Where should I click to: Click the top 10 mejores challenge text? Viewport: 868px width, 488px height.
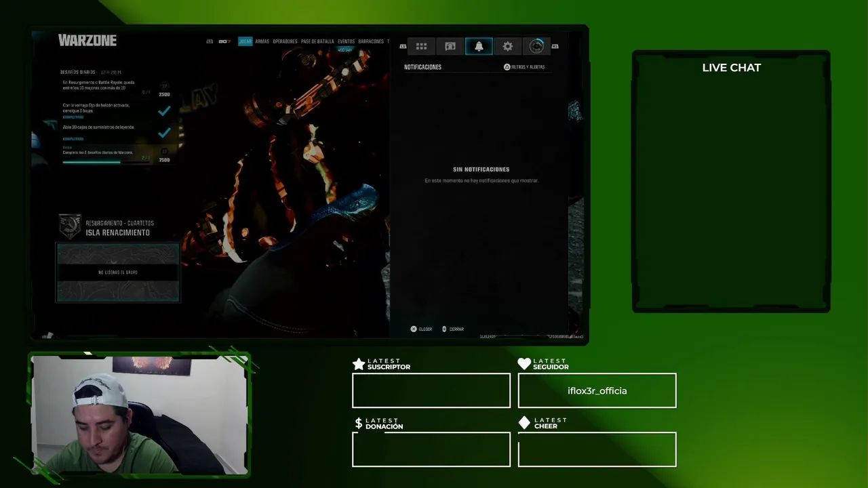(x=99, y=85)
